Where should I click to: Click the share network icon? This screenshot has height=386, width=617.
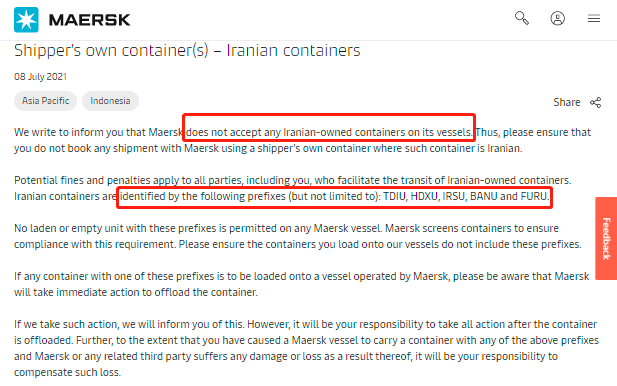pyautogui.click(x=595, y=102)
